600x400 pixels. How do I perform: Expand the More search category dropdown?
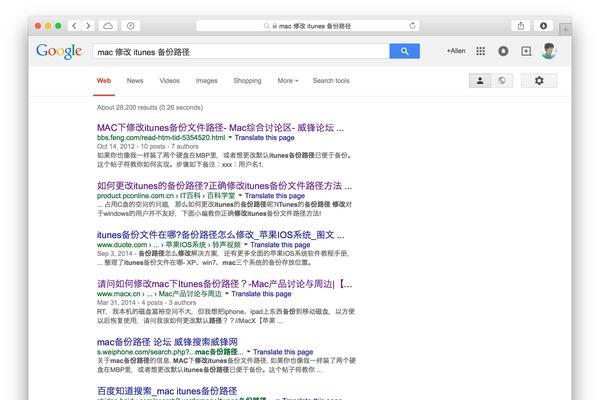click(x=288, y=80)
